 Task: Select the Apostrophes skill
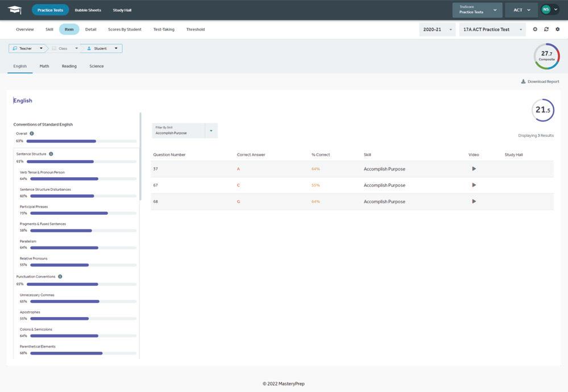[x=30, y=312]
